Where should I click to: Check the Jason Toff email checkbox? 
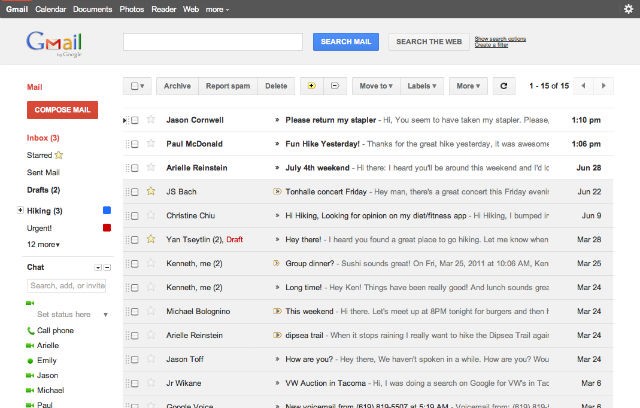135,359
